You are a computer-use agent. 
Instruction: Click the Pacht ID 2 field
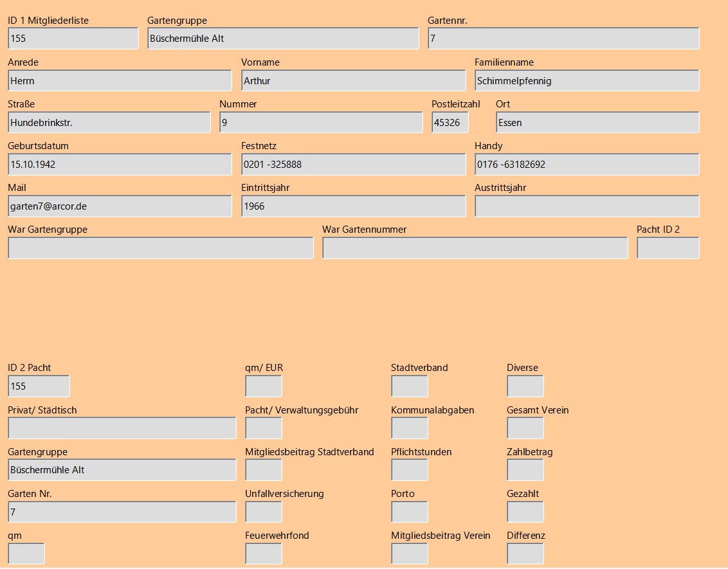(668, 248)
